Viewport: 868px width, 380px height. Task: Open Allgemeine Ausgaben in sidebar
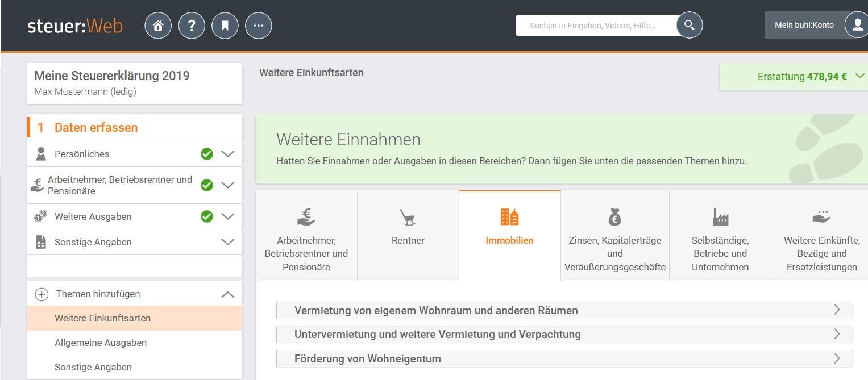(x=101, y=343)
